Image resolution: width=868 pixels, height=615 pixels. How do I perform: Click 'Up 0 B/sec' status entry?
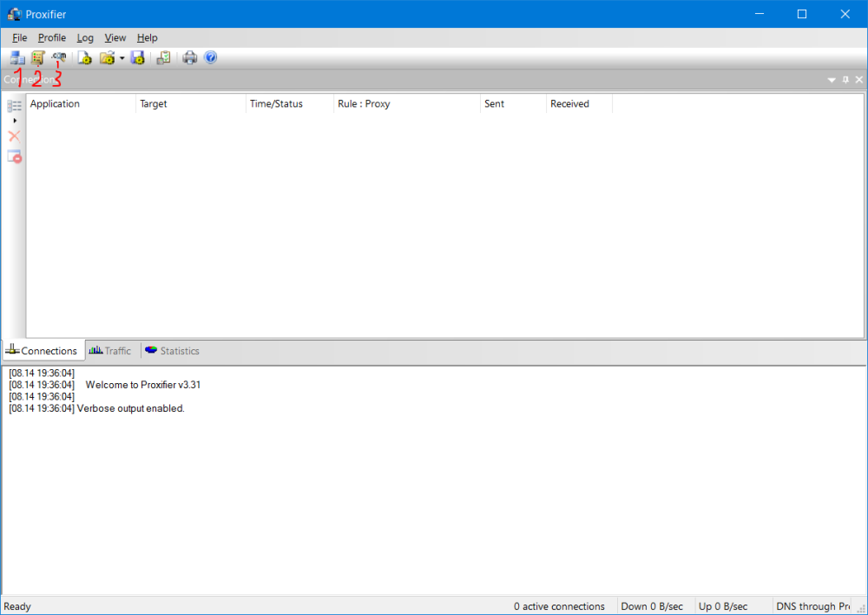[x=723, y=606]
